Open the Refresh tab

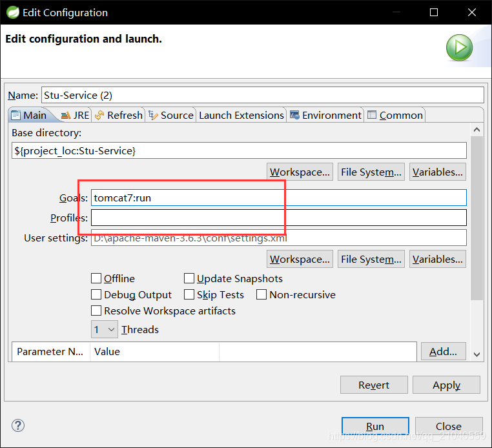tap(118, 115)
